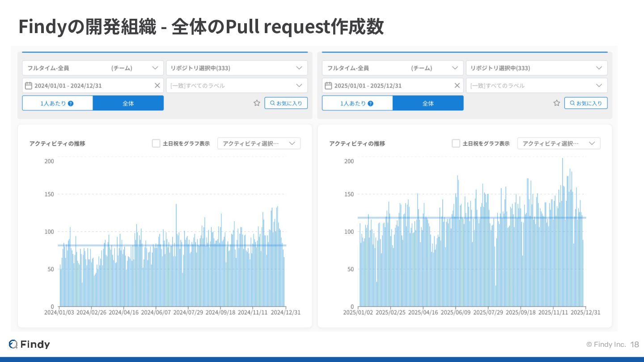Click the 2025 chart's horizontal average line
Image resolution: width=644 pixels, height=362 pixels.
(471, 218)
